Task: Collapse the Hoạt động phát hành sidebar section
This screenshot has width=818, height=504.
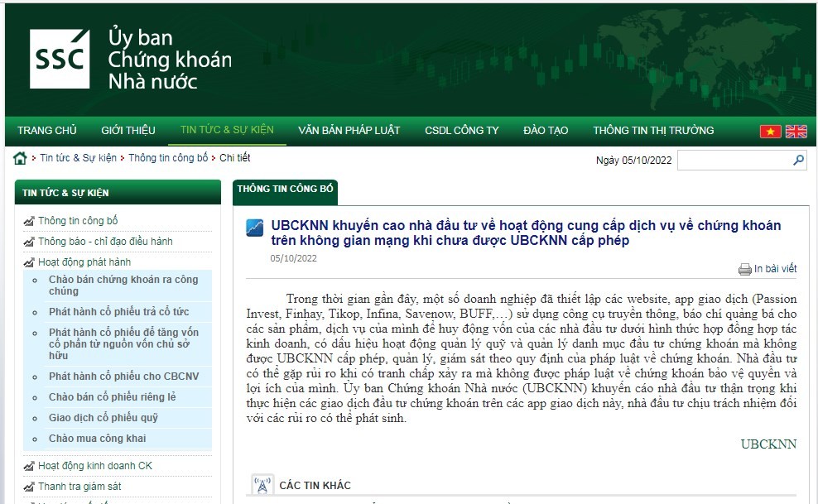Action: 84,262
